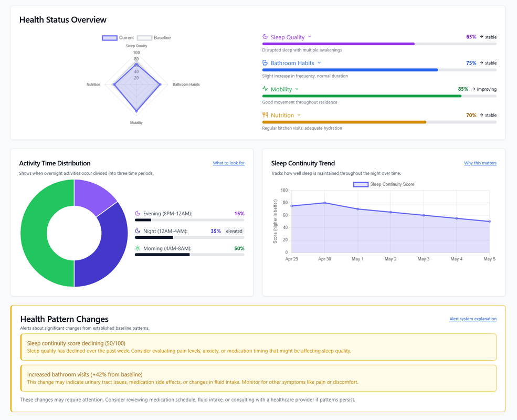Image resolution: width=517 pixels, height=420 pixels.
Task: Click the Nutrition label
Action: pos(282,115)
